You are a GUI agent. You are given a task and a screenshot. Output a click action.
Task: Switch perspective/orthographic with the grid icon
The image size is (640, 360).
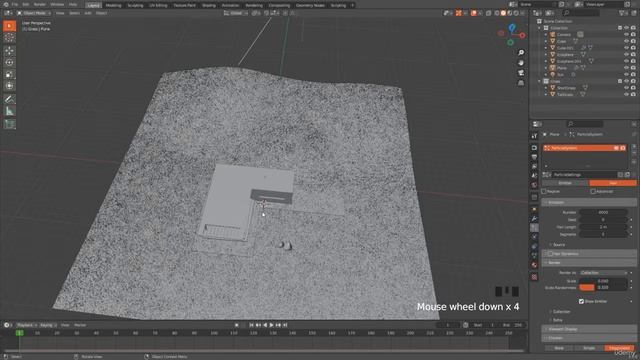pos(521,83)
